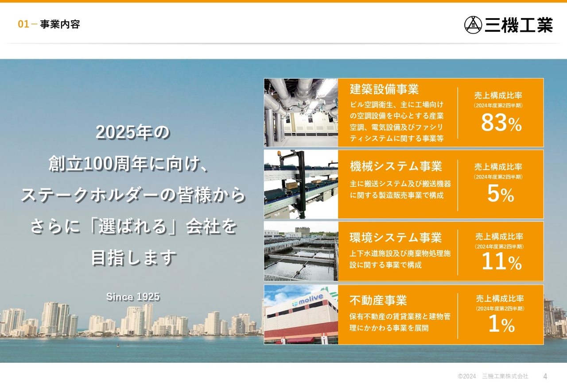
Task: Select the 機械システム事業 heading
Action: [x=396, y=166]
